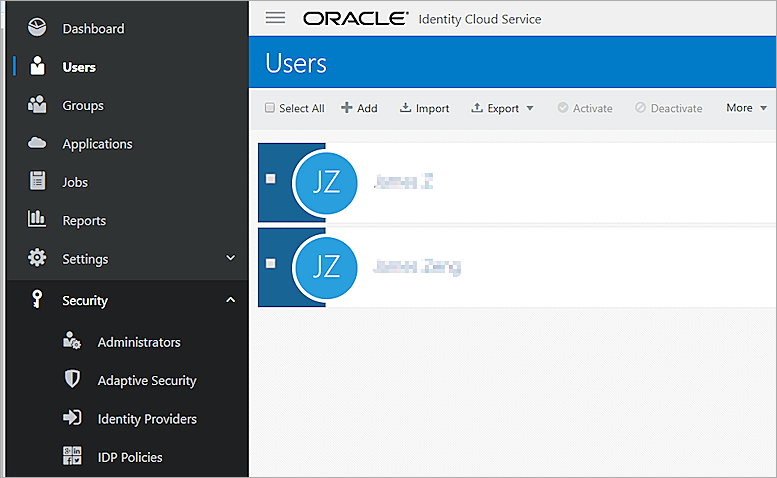The width and height of the screenshot is (777, 478).
Task: Open IDP Policies in sidebar
Action: coord(129,457)
